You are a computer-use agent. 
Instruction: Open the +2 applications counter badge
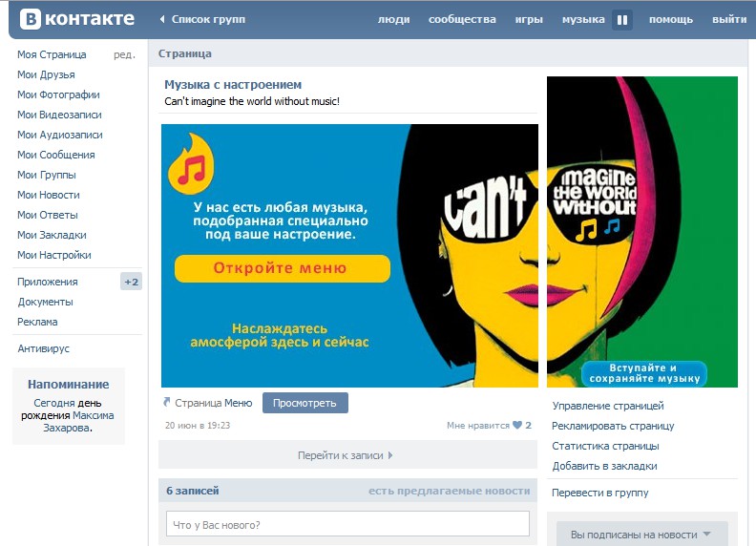(131, 282)
